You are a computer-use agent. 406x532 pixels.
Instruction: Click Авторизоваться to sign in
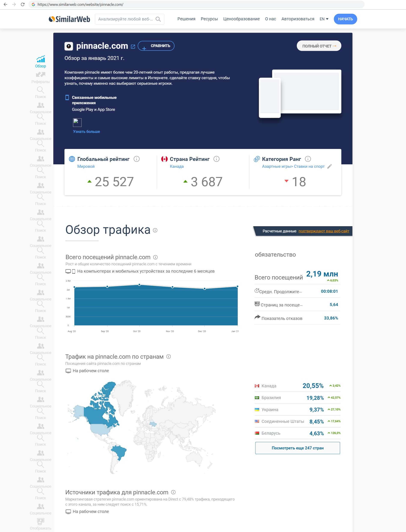point(298,19)
